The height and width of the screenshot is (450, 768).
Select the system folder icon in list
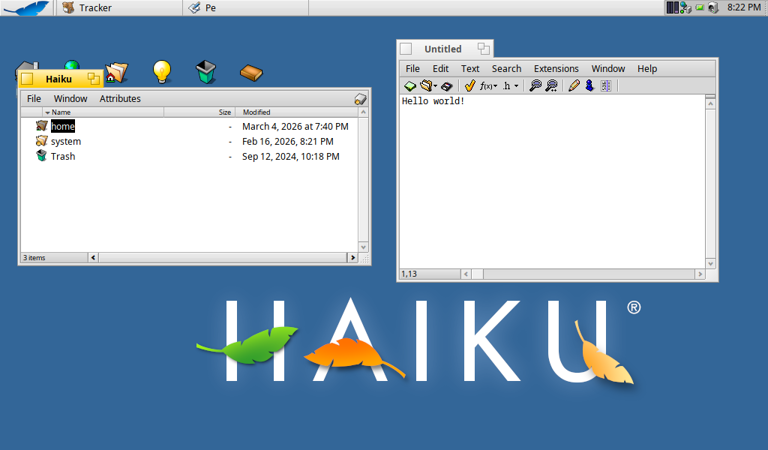42,141
